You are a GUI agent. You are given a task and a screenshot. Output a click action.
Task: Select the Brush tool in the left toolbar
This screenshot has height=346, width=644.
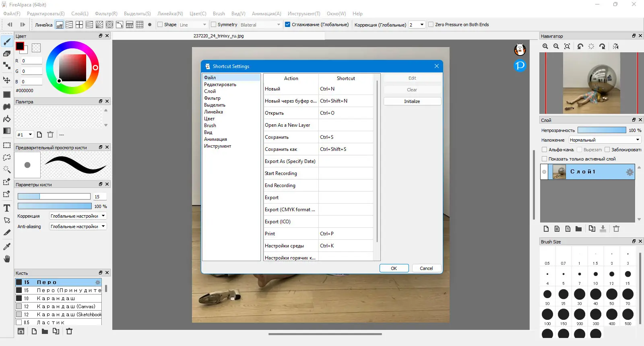click(x=7, y=41)
